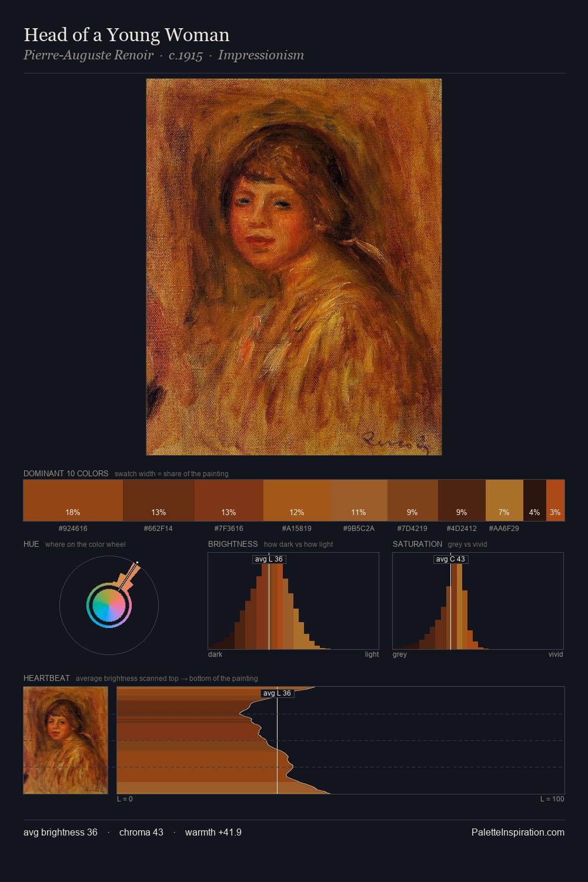Click the hue color wheel
This screenshot has width=588, height=882.
pos(109,605)
